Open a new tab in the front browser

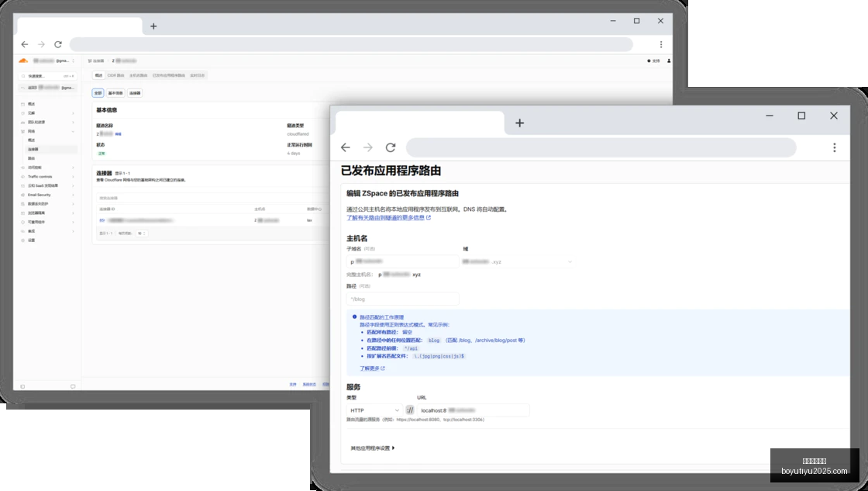pos(519,123)
